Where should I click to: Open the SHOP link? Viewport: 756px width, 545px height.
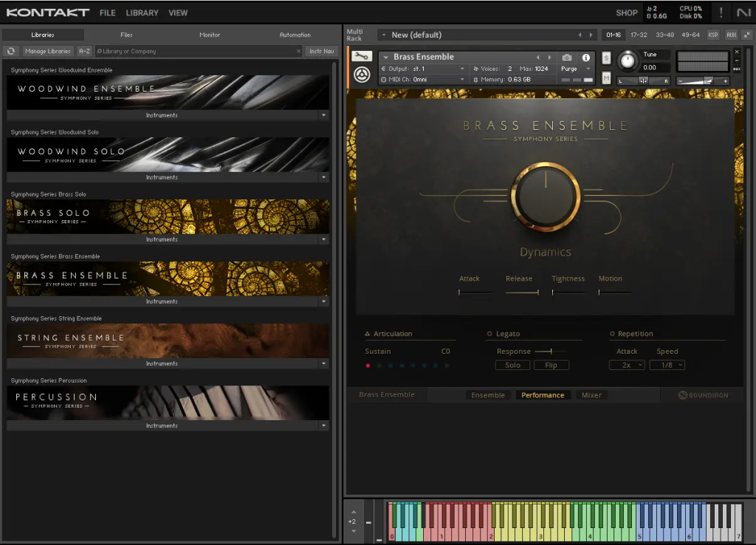(626, 13)
